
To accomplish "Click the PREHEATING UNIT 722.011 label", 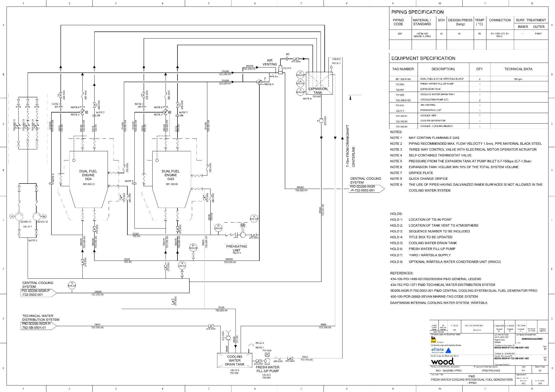I will (x=237, y=249).
